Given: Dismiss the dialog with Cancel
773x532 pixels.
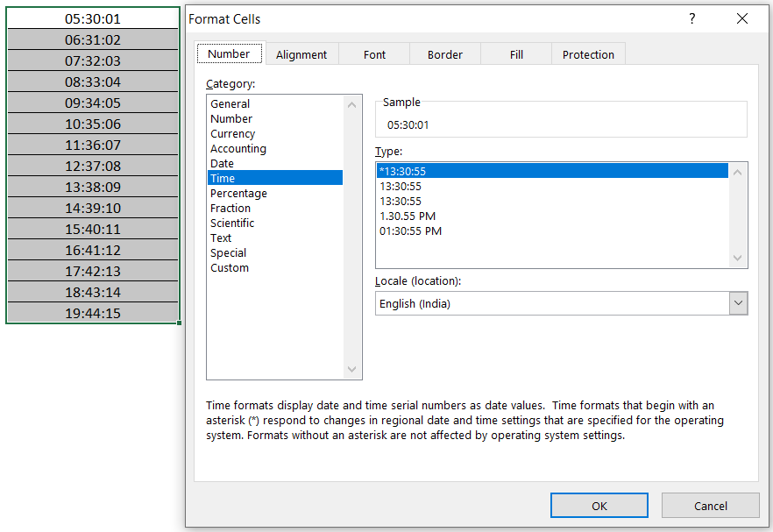Looking at the screenshot, I should (x=710, y=505).
